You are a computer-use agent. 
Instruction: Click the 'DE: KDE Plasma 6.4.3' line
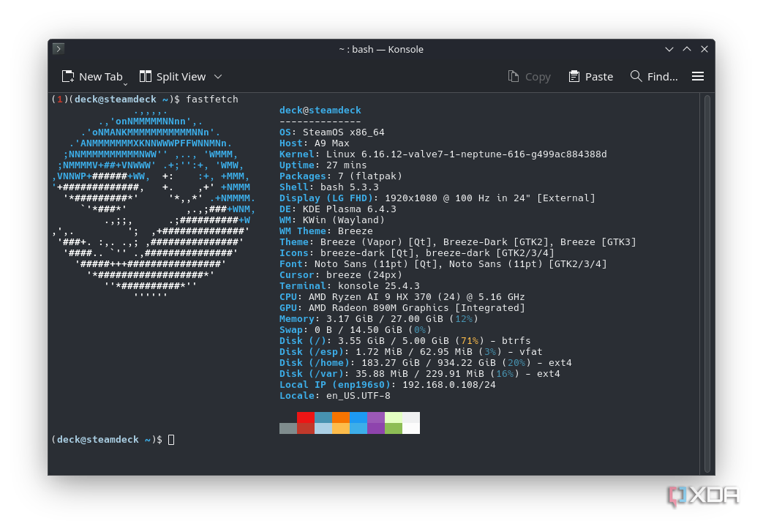[x=338, y=209]
